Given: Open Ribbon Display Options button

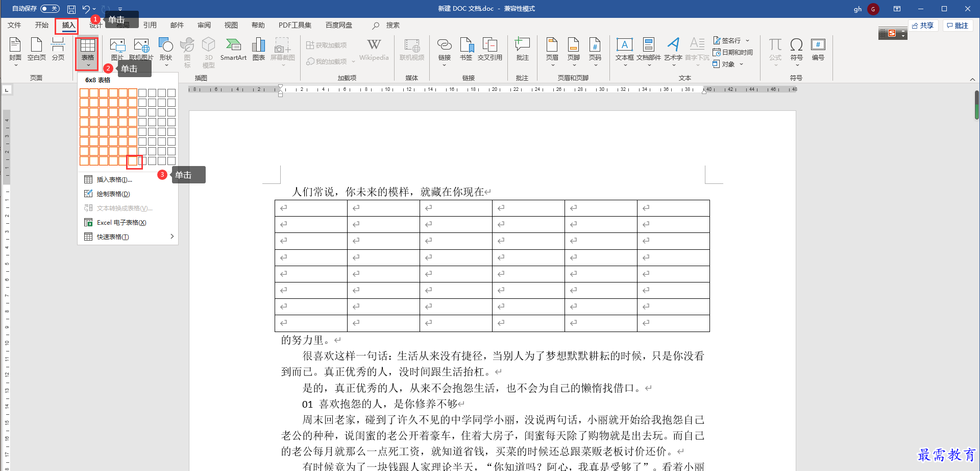Looking at the screenshot, I should [897, 9].
